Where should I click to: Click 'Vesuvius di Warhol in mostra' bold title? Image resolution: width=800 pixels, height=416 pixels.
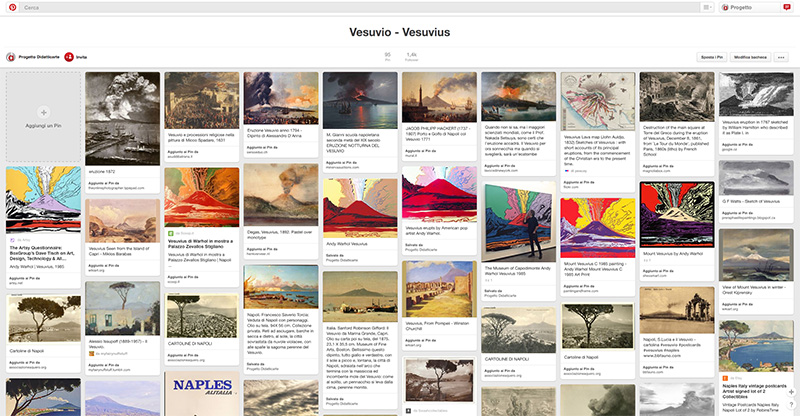tap(201, 244)
